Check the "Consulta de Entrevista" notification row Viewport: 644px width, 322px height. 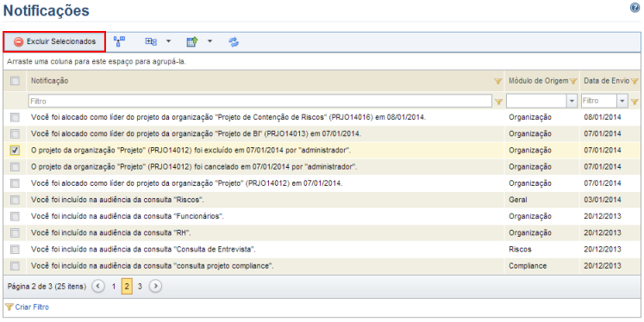point(15,250)
